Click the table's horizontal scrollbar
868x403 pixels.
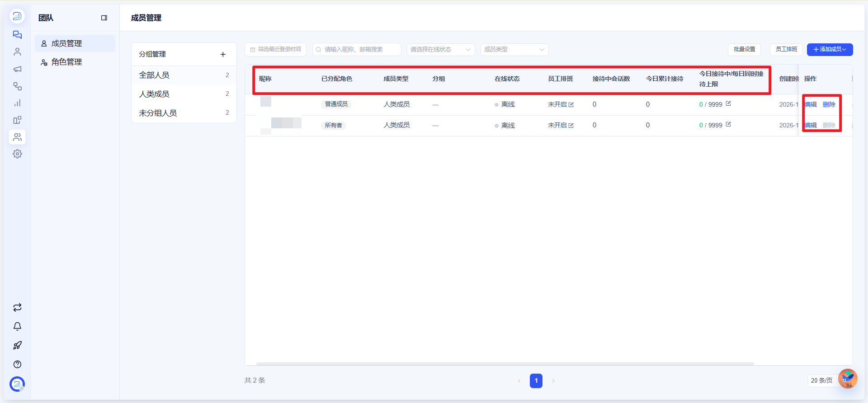(505, 364)
